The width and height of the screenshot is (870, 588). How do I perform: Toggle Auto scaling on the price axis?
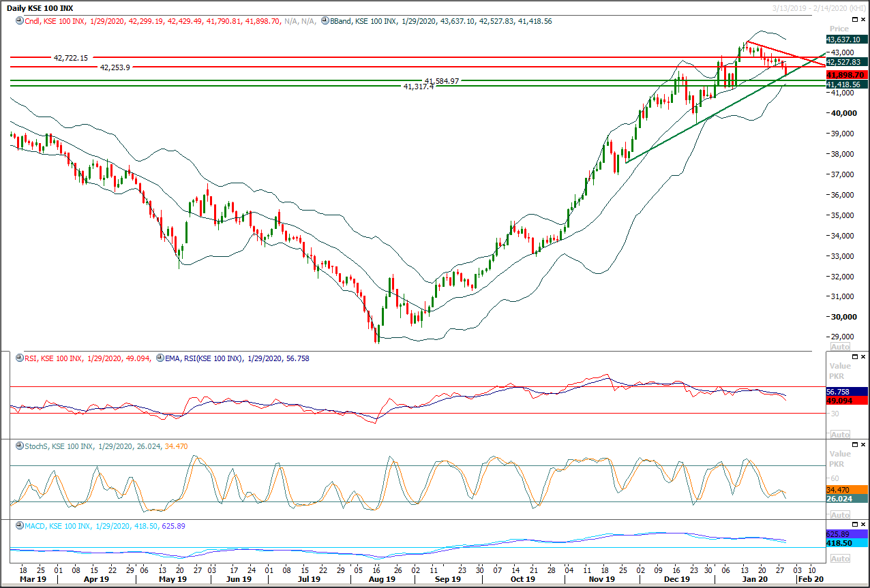tap(840, 347)
